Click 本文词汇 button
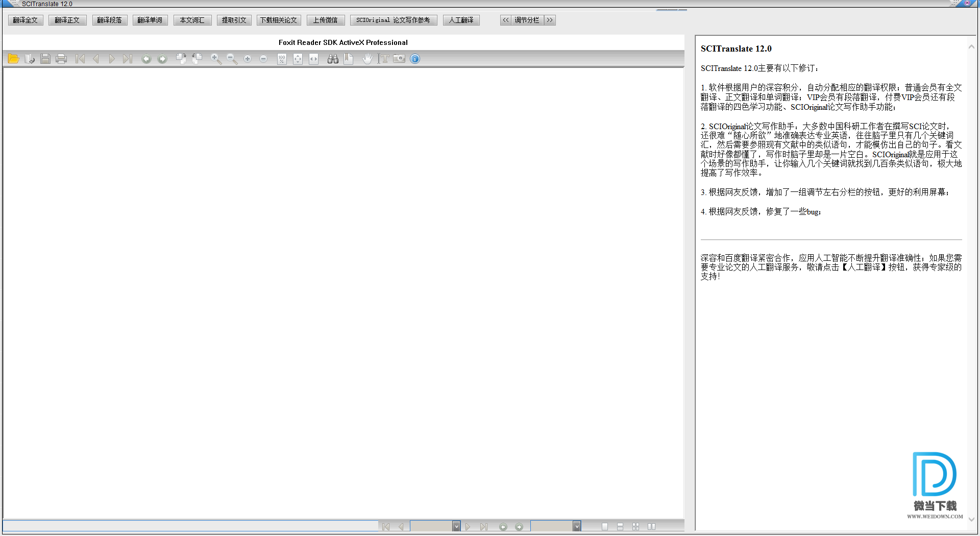Viewport: 980px width, 536px height. coord(192,20)
